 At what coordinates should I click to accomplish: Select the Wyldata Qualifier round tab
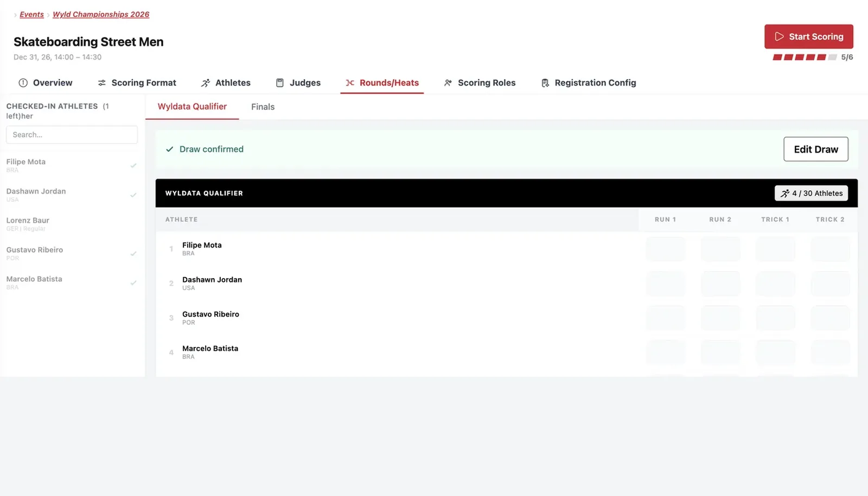point(192,107)
